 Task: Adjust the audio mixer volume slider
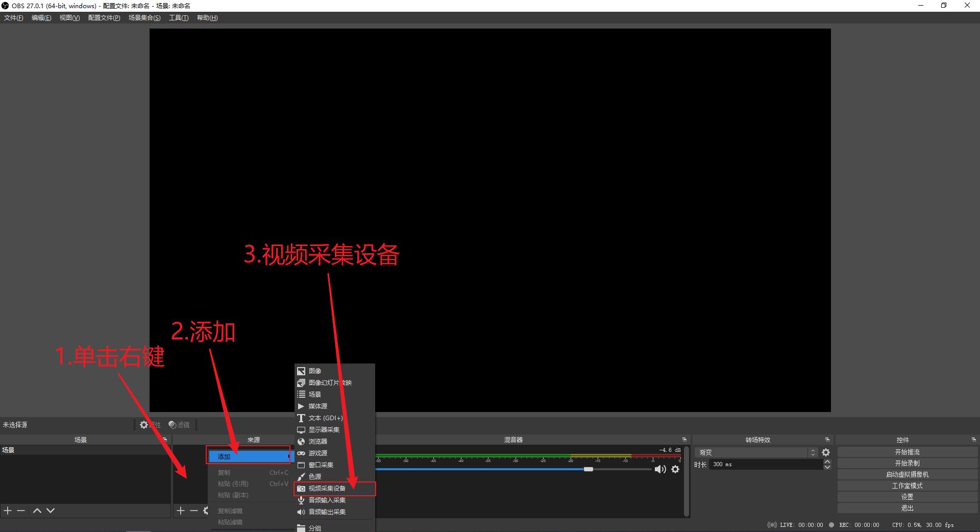click(x=589, y=469)
